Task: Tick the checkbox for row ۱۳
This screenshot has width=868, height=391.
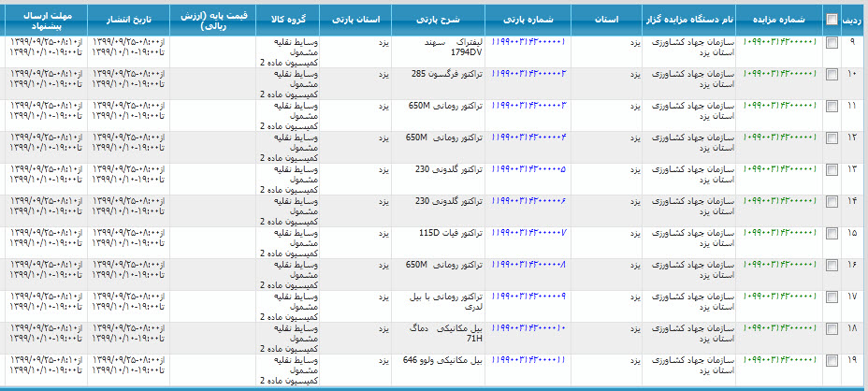Action: (832, 170)
